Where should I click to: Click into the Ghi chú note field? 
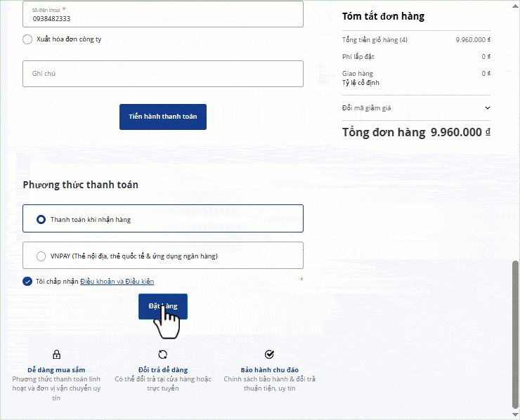coord(162,74)
